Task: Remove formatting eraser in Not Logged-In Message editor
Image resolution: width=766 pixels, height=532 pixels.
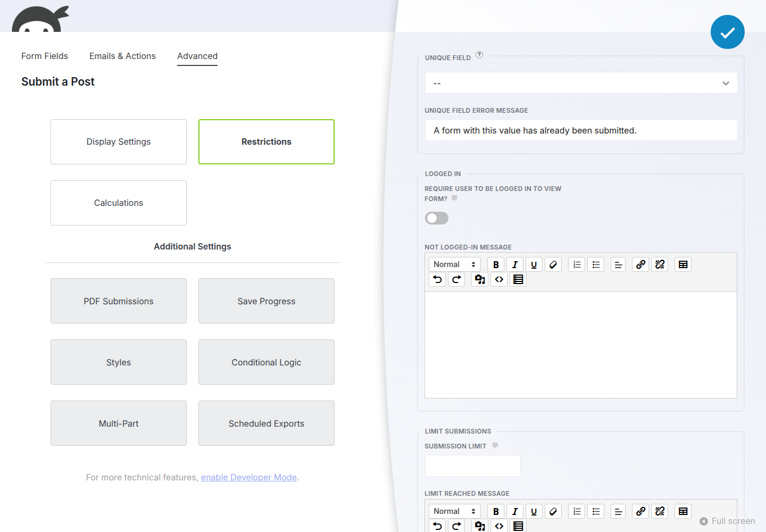Action: click(x=553, y=264)
